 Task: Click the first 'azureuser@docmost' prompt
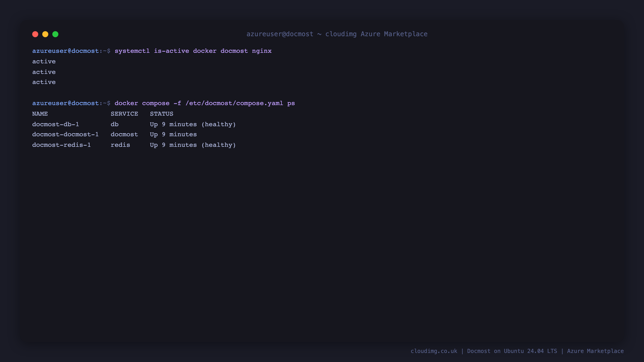[x=65, y=51]
